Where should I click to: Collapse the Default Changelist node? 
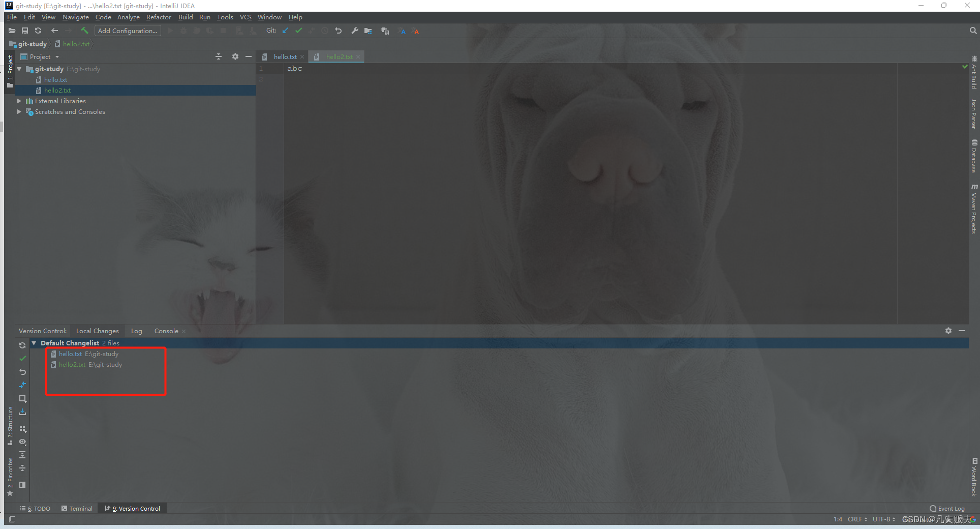(x=34, y=343)
